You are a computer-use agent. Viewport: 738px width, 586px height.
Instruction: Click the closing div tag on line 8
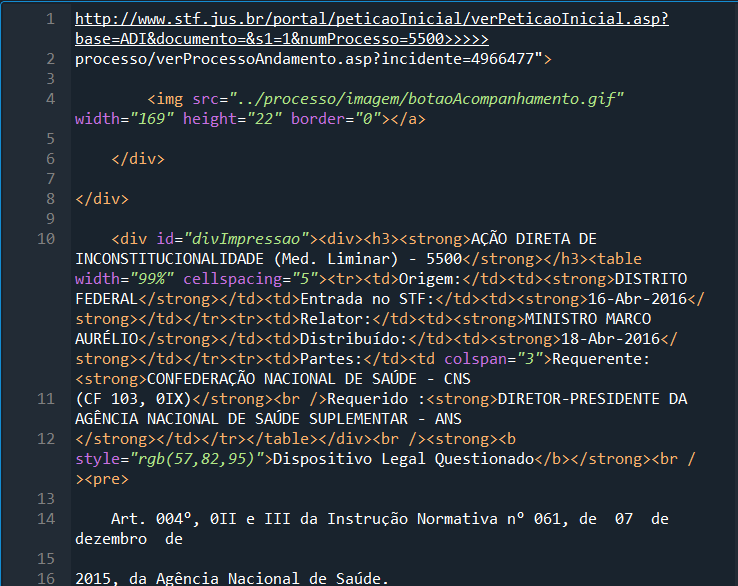102,199
